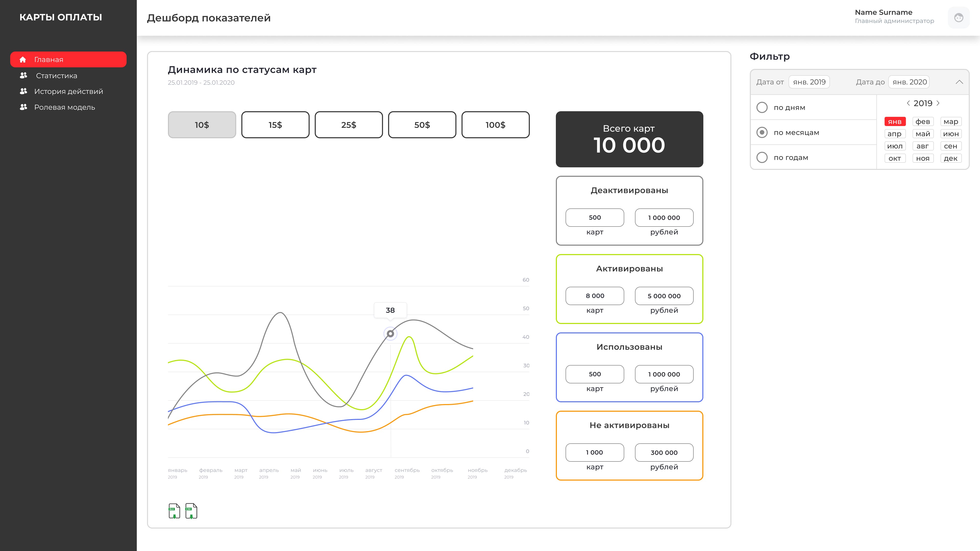Select the по дням radio option
The image size is (980, 551).
762,108
